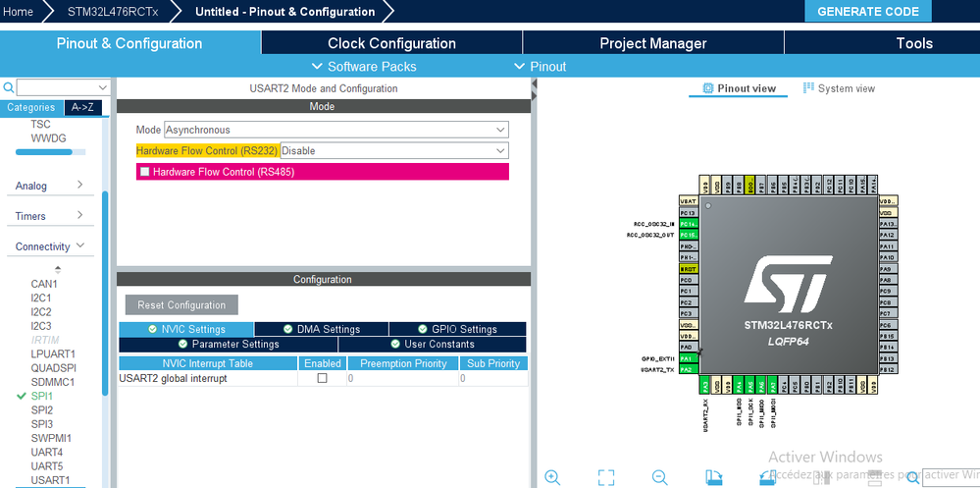Click the Preemption Priority cell for USART2

coord(402,378)
